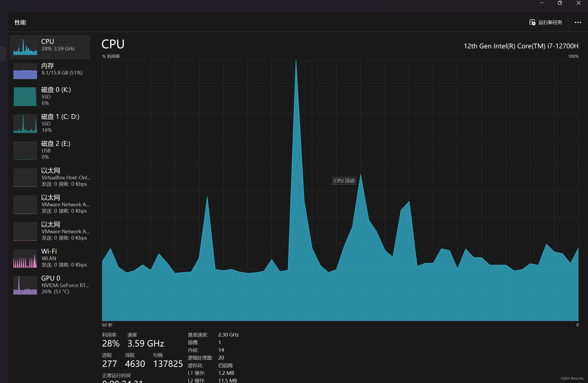The image size is (588, 383).
Task: Open Disk 1 (C: D:) performance entry
Action: point(60,123)
